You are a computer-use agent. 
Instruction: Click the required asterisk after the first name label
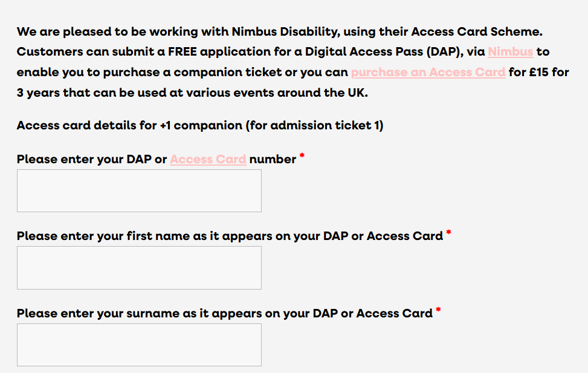point(448,234)
